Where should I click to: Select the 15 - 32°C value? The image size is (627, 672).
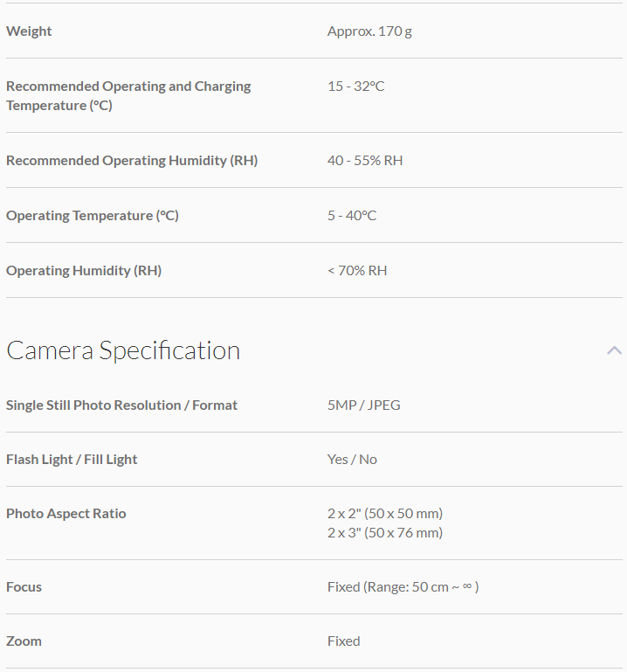pyautogui.click(x=355, y=87)
